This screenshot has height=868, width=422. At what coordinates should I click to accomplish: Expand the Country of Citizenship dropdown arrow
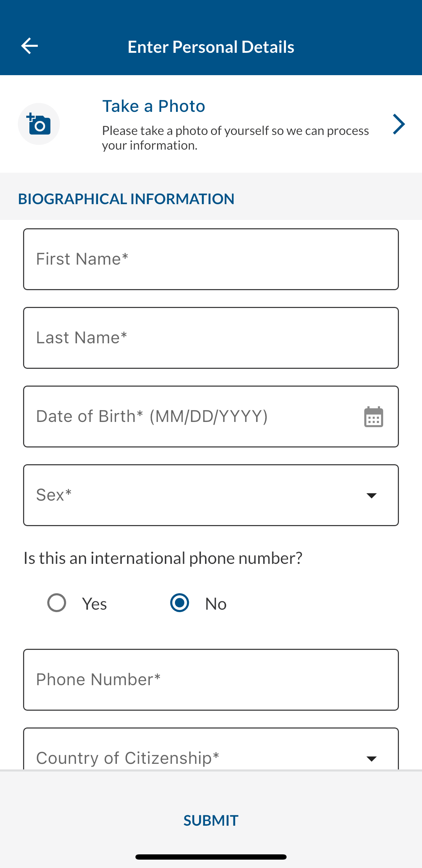click(x=371, y=759)
